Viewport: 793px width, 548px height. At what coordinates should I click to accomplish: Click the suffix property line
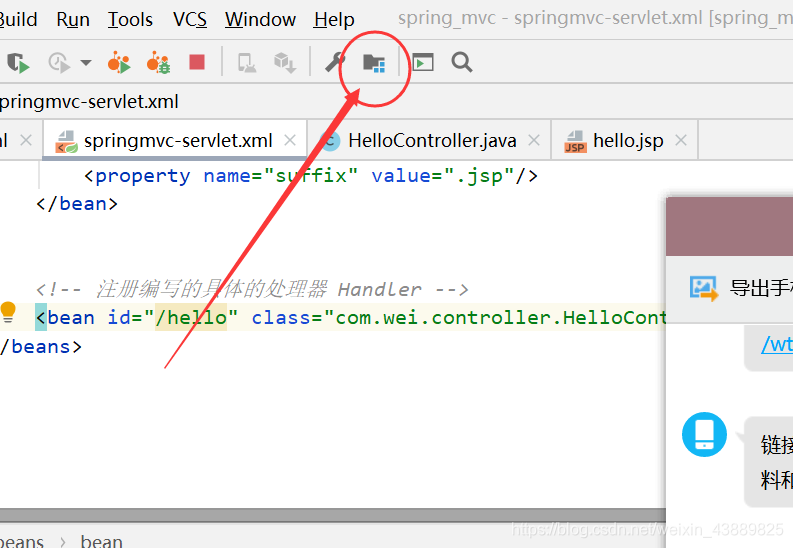pyautogui.click(x=311, y=176)
